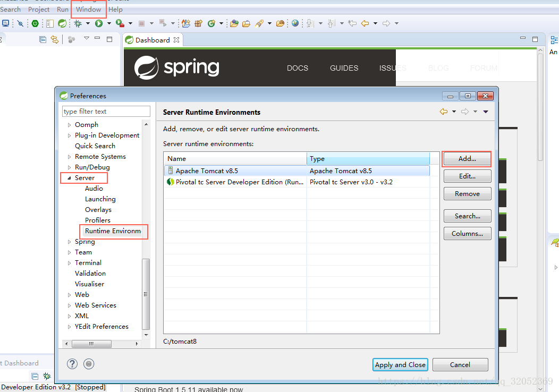Click the type filter text field
The height and width of the screenshot is (392, 559).
(106, 112)
